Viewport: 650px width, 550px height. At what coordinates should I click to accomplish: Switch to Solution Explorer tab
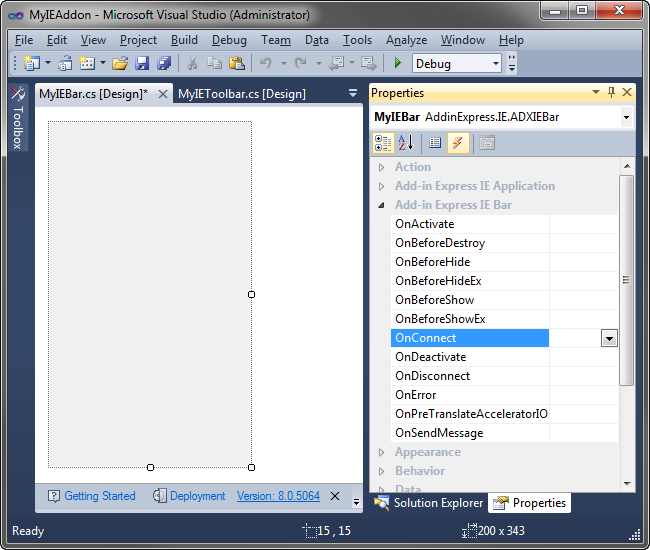pos(428,503)
